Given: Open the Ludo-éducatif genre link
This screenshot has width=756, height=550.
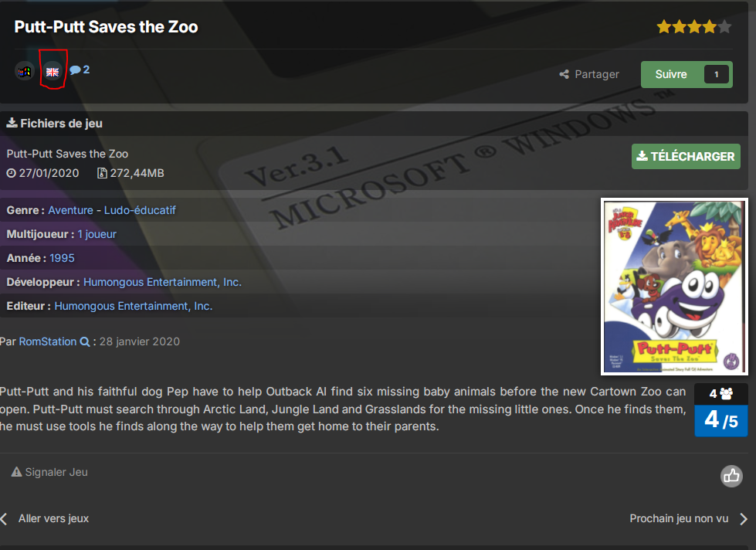Looking at the screenshot, I should 141,210.
